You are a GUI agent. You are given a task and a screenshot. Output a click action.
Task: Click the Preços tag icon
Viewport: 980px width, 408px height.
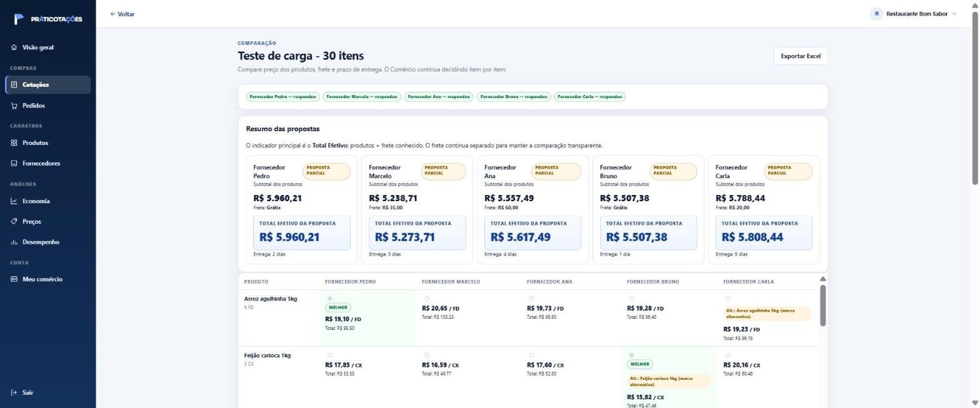coord(14,222)
